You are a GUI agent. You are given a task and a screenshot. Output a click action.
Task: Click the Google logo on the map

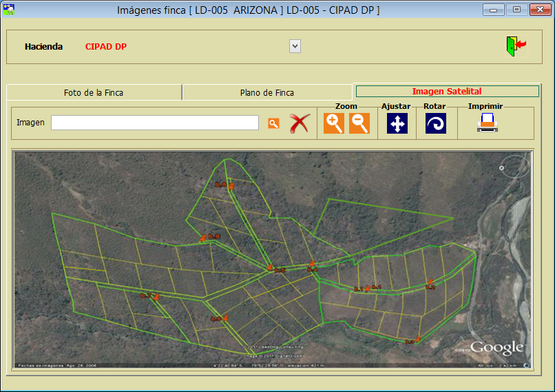click(x=496, y=347)
